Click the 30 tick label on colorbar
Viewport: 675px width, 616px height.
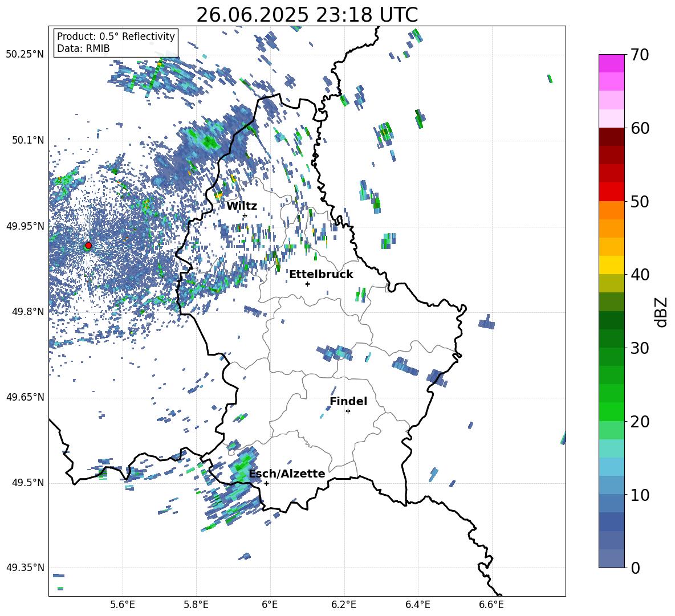(640, 348)
